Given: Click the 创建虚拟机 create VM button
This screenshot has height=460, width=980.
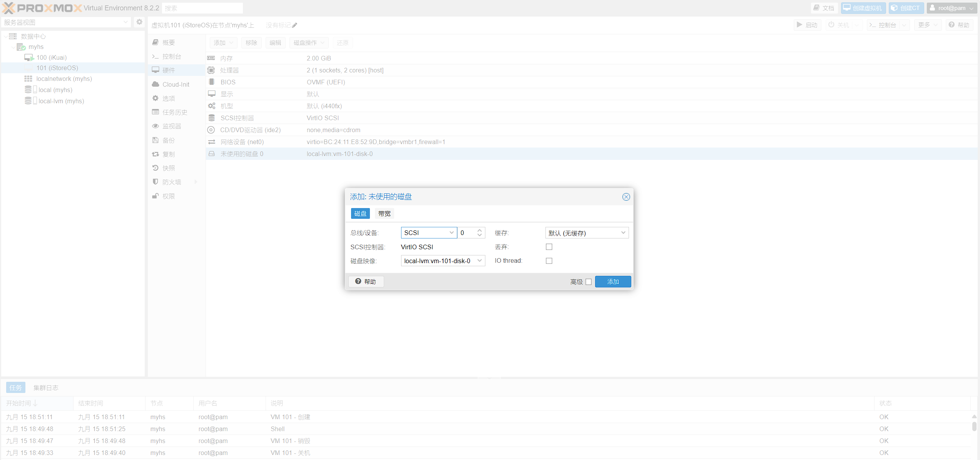Looking at the screenshot, I should pos(863,8).
